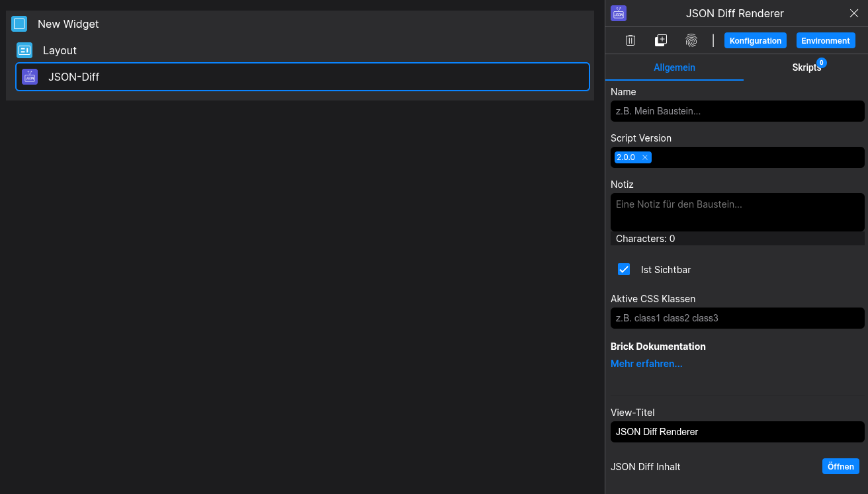
Task: Select the JSON-Diff icon in the tree
Action: [x=30, y=77]
